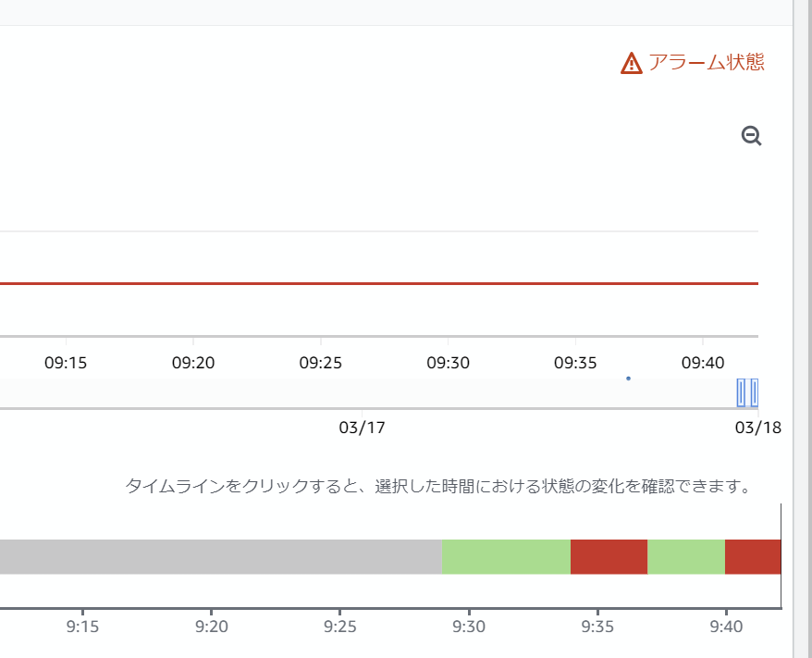Click the rightmost red alarm segment
Image resolution: width=812 pixels, height=658 pixels.
click(754, 556)
